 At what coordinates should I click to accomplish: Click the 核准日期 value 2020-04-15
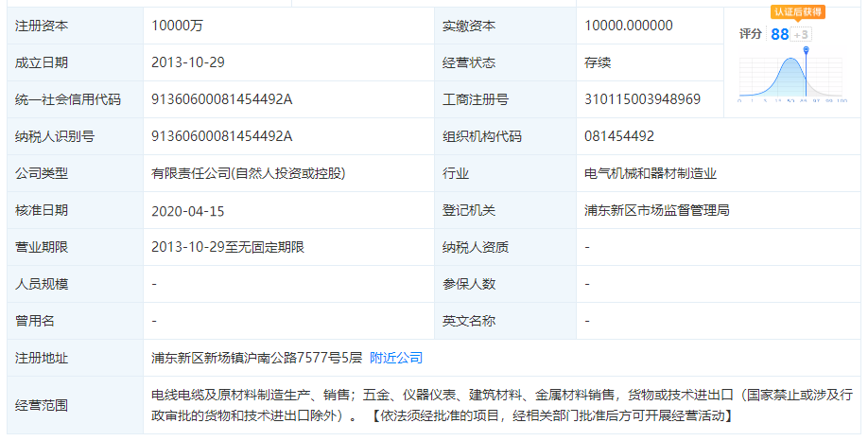point(187,210)
